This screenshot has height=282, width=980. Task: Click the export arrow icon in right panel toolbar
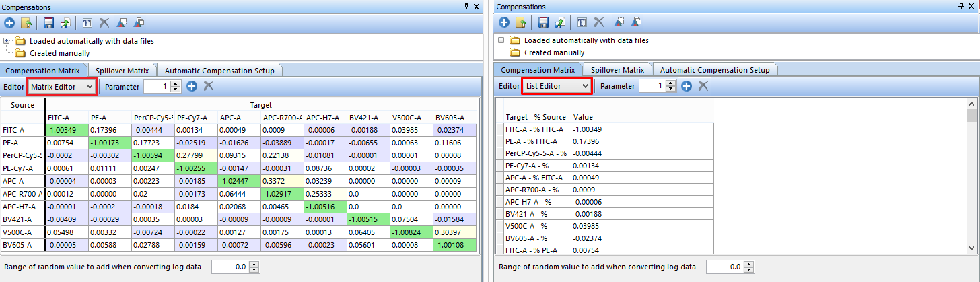[x=559, y=23]
